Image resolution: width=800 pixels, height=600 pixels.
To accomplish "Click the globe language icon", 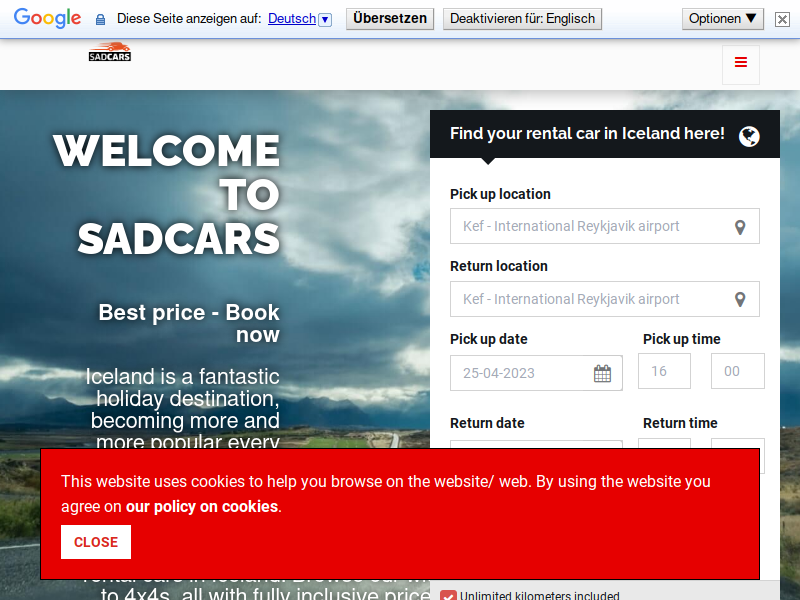I will coord(749,136).
